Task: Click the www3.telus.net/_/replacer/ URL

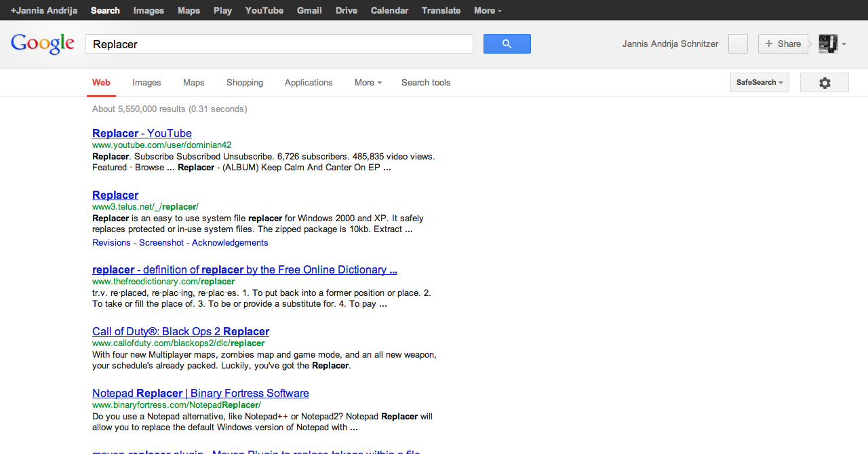Action: [x=145, y=206]
